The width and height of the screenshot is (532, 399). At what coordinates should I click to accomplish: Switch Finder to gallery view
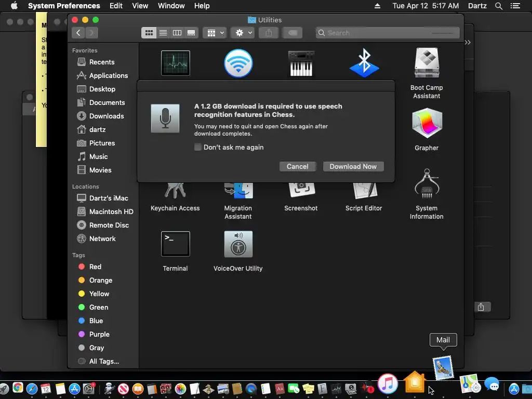tap(191, 33)
